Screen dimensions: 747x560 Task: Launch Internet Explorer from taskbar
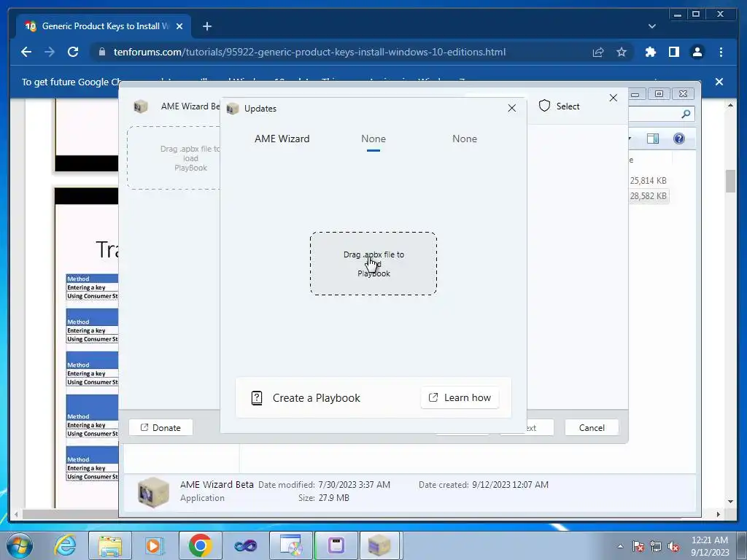click(x=65, y=545)
